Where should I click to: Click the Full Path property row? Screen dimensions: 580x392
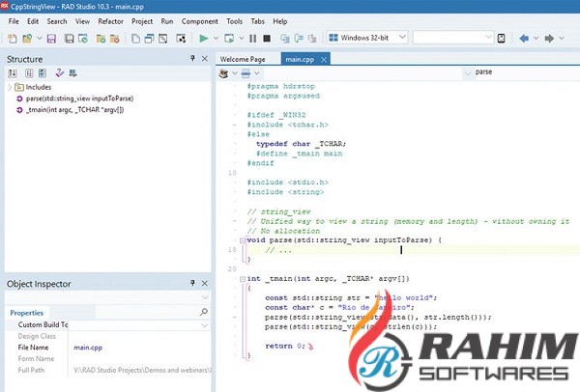point(108,370)
